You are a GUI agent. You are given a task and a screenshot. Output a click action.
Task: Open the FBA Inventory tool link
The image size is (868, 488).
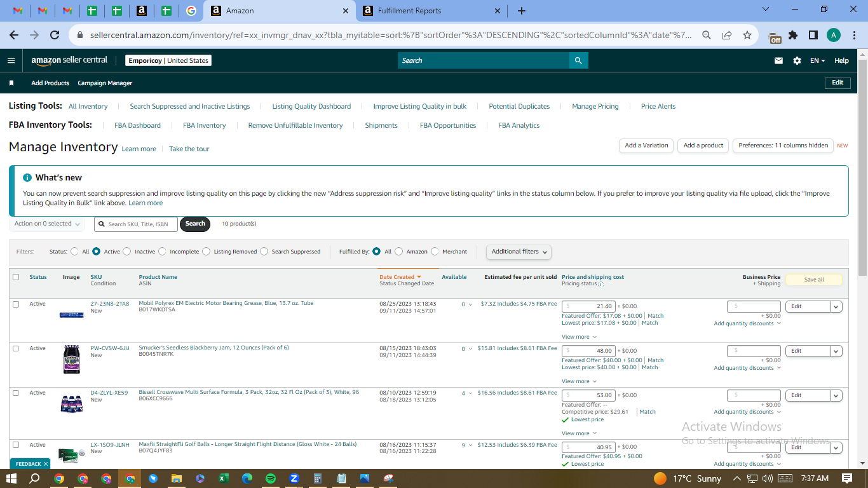click(x=205, y=125)
